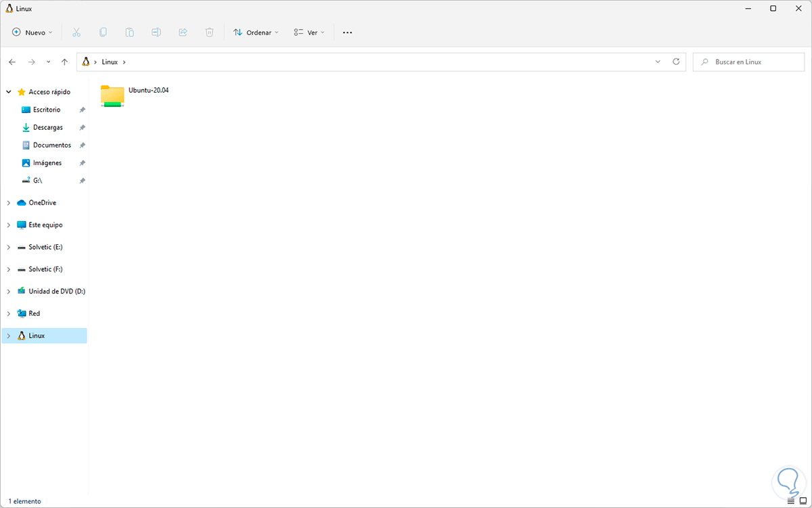Go up one level with up arrow
Image resolution: width=812 pixels, height=508 pixels.
tap(64, 62)
